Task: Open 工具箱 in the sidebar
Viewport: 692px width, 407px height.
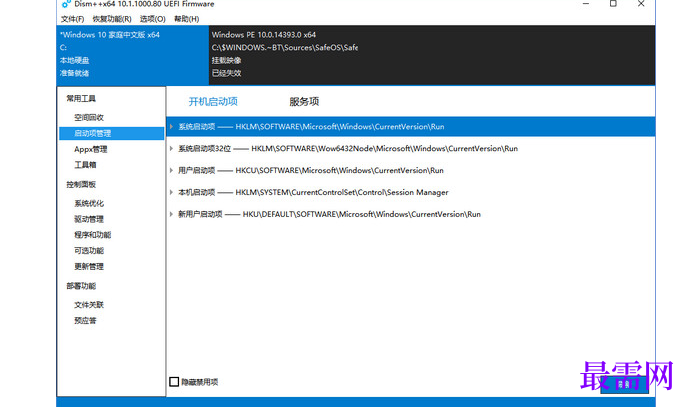Action: [x=85, y=165]
